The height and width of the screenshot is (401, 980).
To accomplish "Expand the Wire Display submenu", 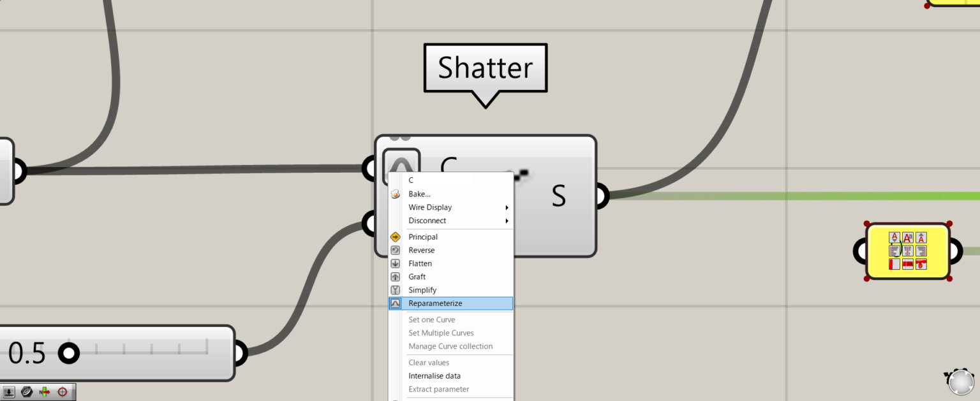I will (x=430, y=207).
